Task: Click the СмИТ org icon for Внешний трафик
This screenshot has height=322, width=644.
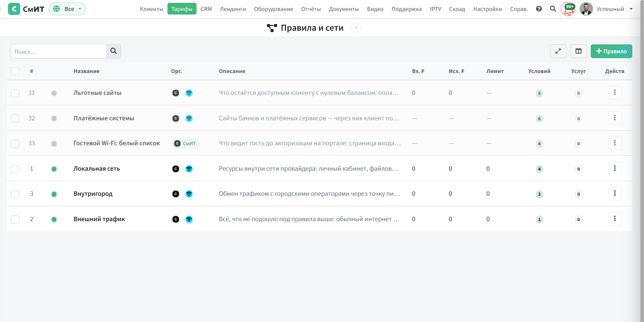Action: click(176, 220)
